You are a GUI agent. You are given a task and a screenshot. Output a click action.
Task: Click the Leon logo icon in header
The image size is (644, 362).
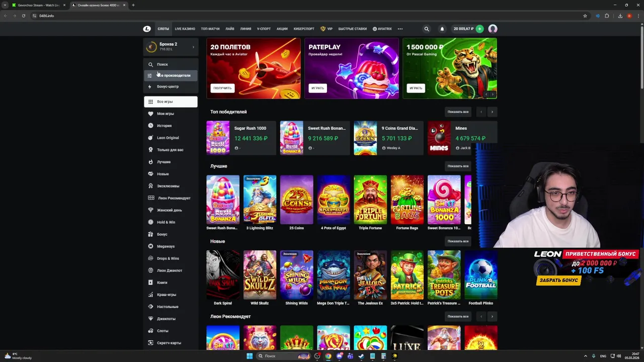tap(147, 29)
